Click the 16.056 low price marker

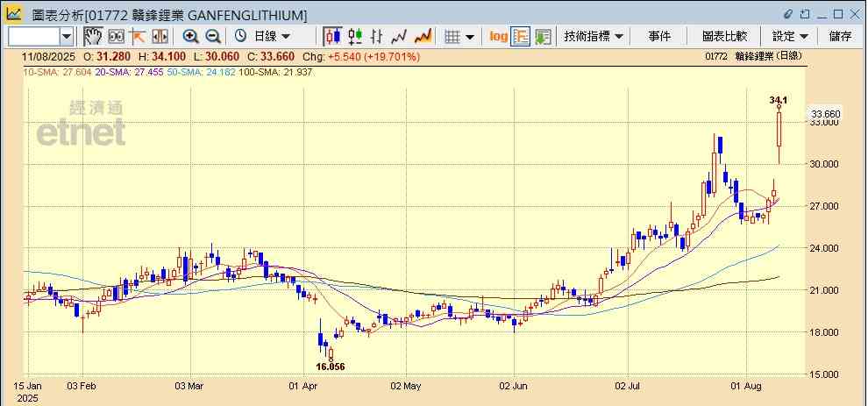(331, 367)
